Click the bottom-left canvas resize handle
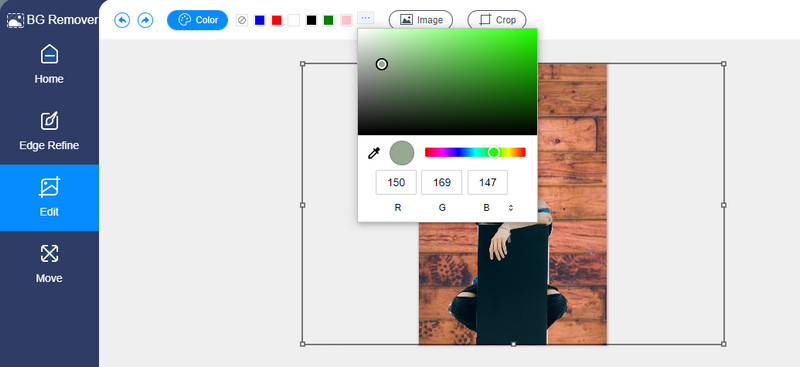Image resolution: width=800 pixels, height=367 pixels. [x=303, y=344]
